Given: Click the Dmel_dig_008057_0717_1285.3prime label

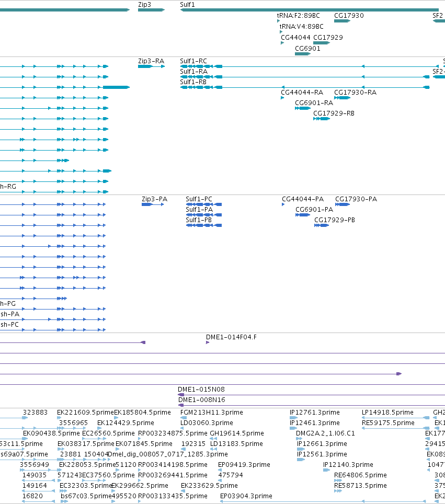Looking at the screenshot, I should click(167, 454).
